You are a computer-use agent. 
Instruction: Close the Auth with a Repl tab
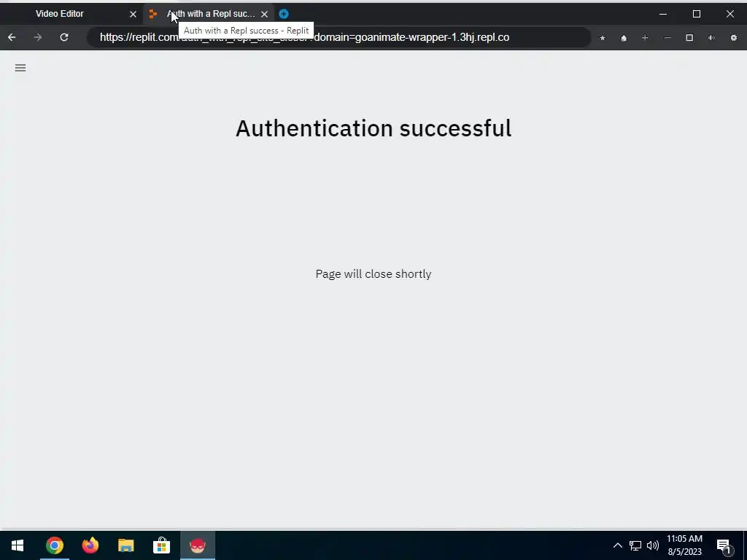tap(264, 15)
